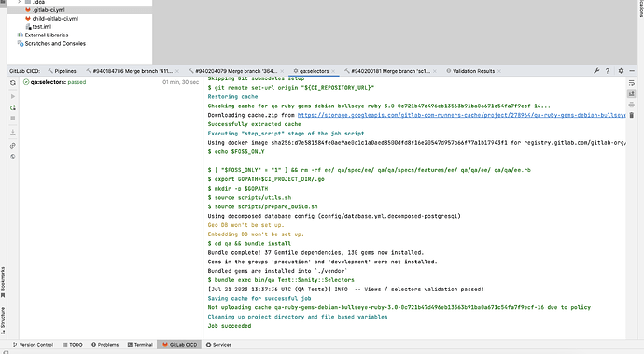Viewport: 644px width, 354px height.
Task: Open Version Control tool window
Action: [33, 345]
